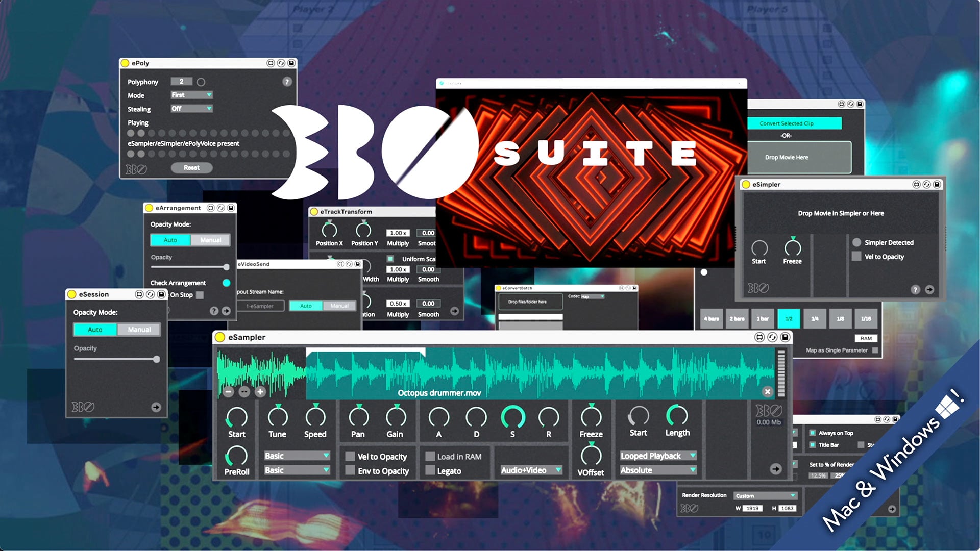Click the EBO logo in eSession panel
The height and width of the screenshot is (551, 980).
coord(83,407)
